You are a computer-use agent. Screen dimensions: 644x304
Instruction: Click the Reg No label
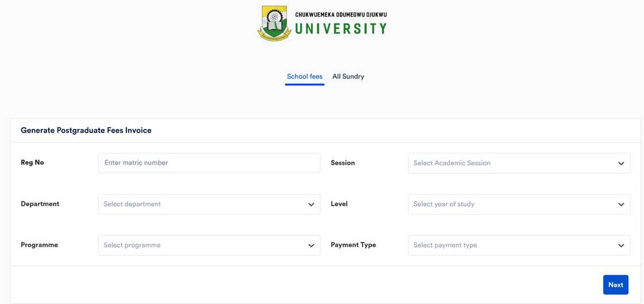[x=32, y=162]
